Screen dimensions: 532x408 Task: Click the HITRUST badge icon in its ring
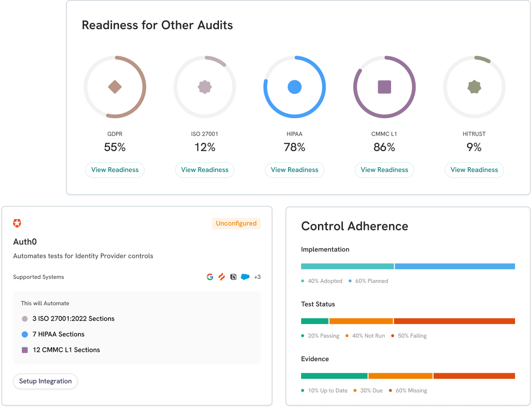pos(474,87)
